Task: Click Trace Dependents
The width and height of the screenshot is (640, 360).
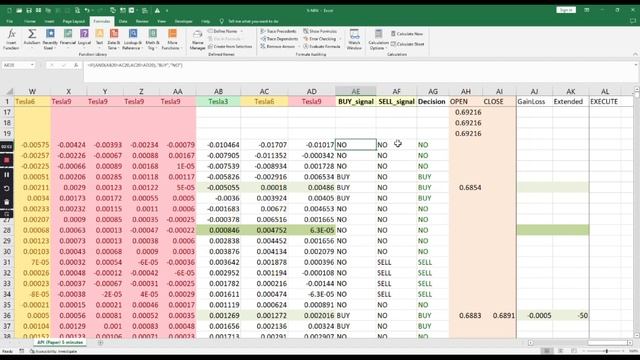Action: point(279,39)
